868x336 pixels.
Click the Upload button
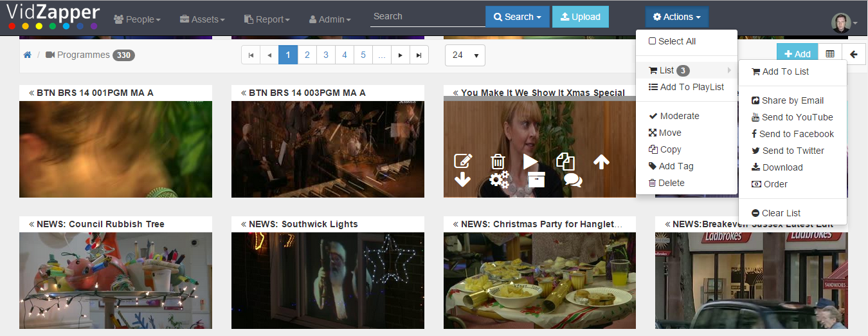581,17
